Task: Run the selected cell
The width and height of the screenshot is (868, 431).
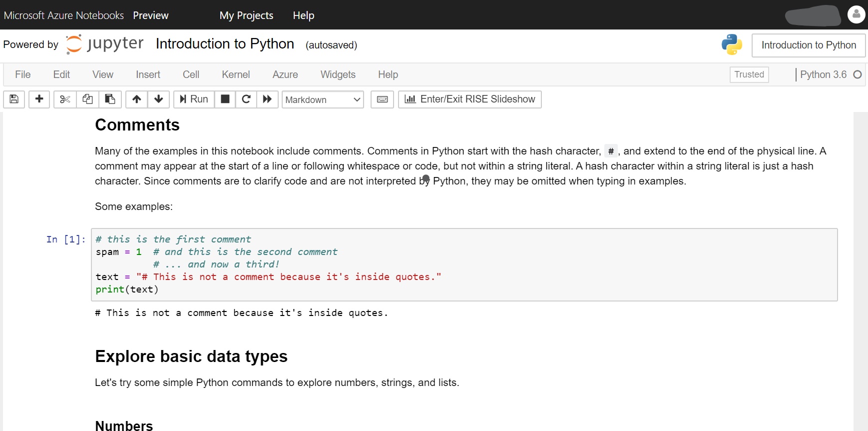Action: (x=194, y=99)
